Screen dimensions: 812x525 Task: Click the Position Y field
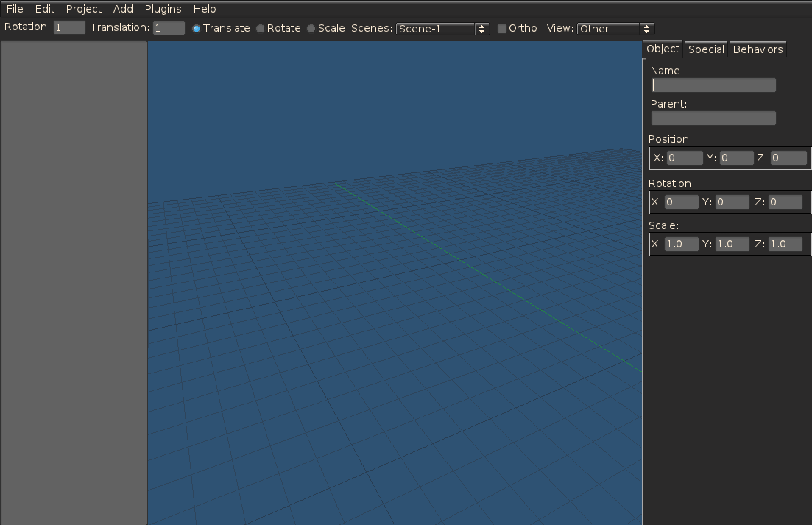tap(736, 158)
